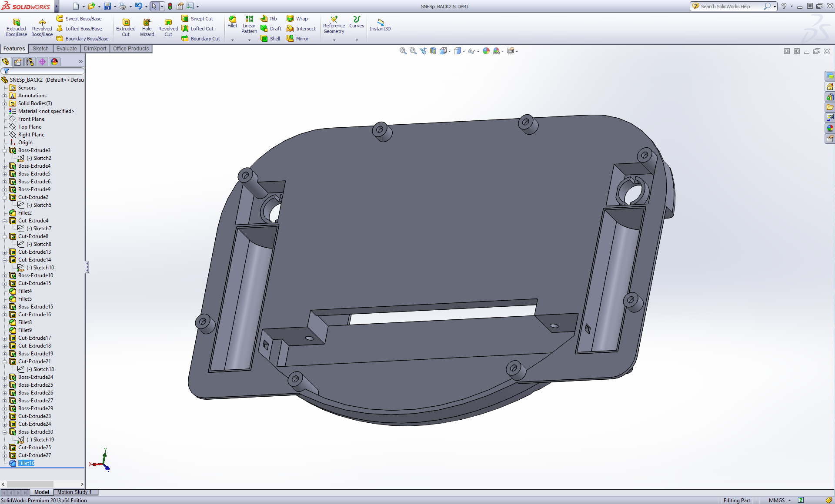The height and width of the screenshot is (504, 835).
Task: Select the Model tab at bottom
Action: point(42,492)
